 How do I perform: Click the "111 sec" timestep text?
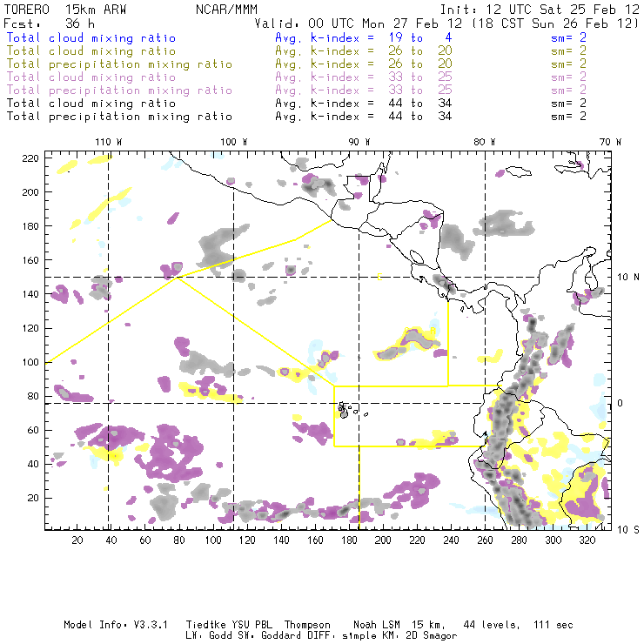[553, 625]
